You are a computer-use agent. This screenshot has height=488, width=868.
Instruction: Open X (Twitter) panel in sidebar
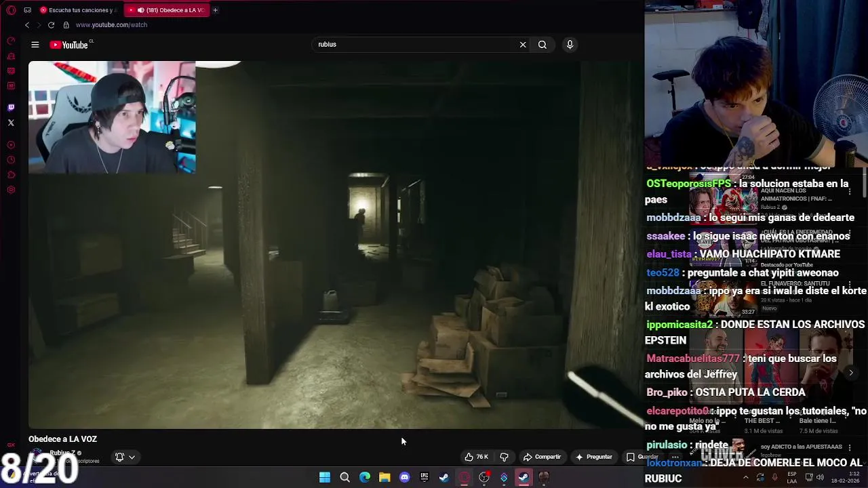[x=11, y=123]
